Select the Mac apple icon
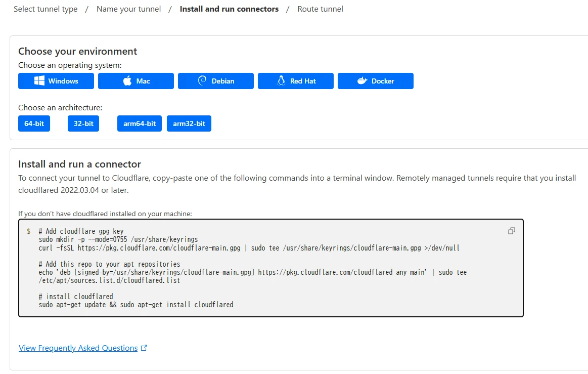 127,81
